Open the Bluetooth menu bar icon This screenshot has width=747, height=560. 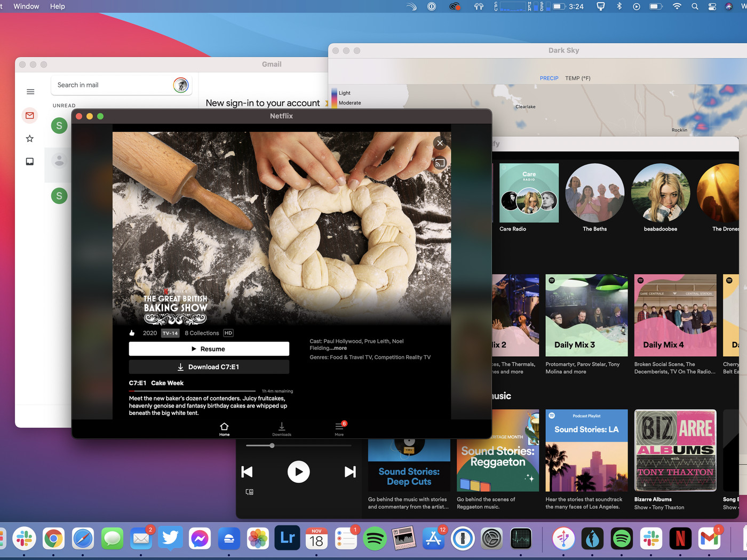619,6
